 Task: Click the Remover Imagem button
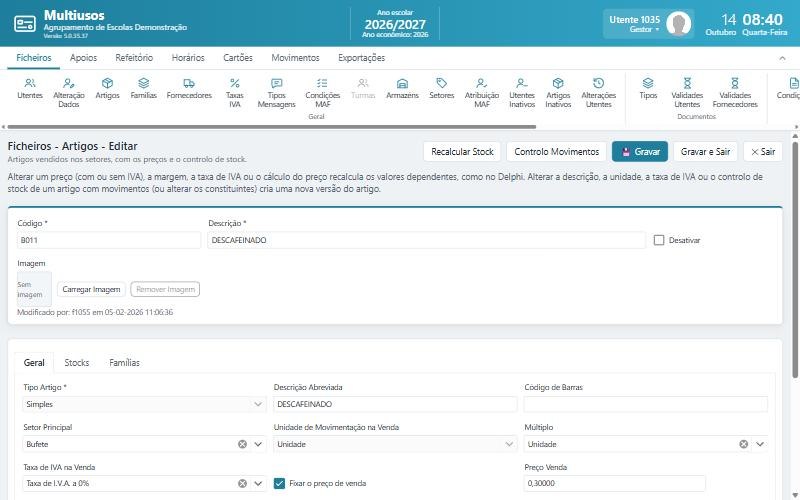point(165,289)
